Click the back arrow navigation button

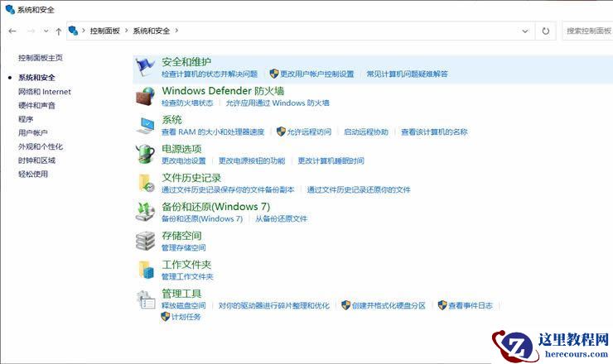12,31
